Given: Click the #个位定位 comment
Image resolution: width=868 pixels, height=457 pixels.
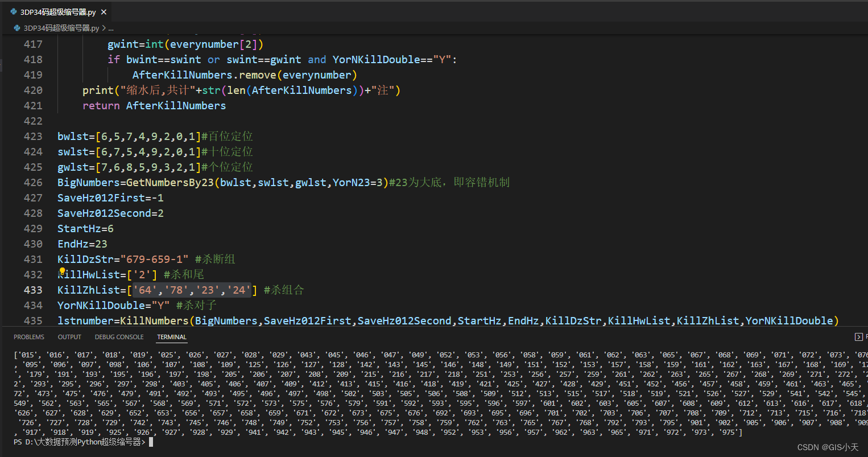Looking at the screenshot, I should pyautogui.click(x=228, y=167).
